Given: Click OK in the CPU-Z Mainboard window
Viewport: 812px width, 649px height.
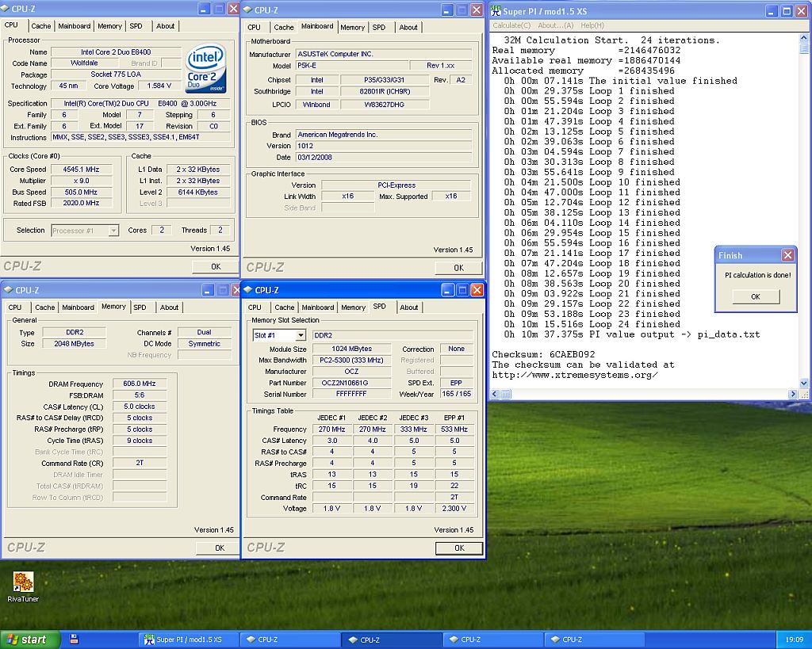Looking at the screenshot, I should point(459,268).
